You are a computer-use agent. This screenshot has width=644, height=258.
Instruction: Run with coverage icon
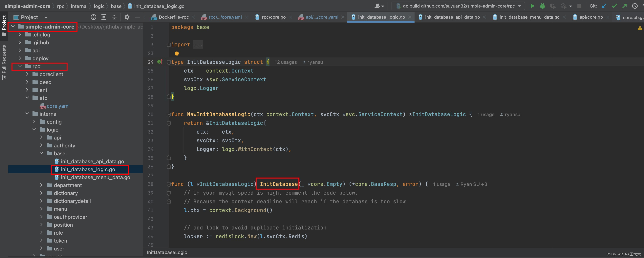coord(553,6)
